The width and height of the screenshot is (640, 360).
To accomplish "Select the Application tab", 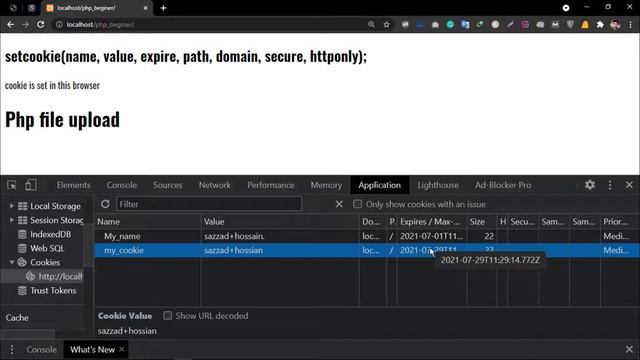I will [x=380, y=185].
